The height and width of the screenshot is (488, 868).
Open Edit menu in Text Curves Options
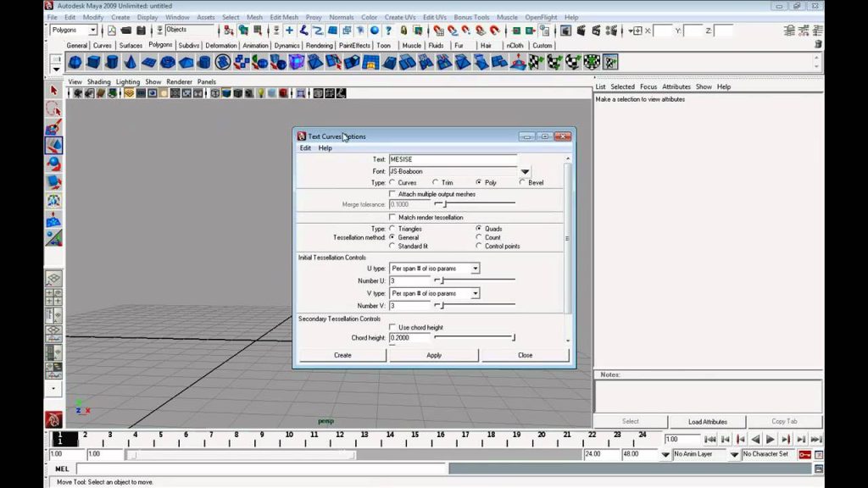coord(305,148)
